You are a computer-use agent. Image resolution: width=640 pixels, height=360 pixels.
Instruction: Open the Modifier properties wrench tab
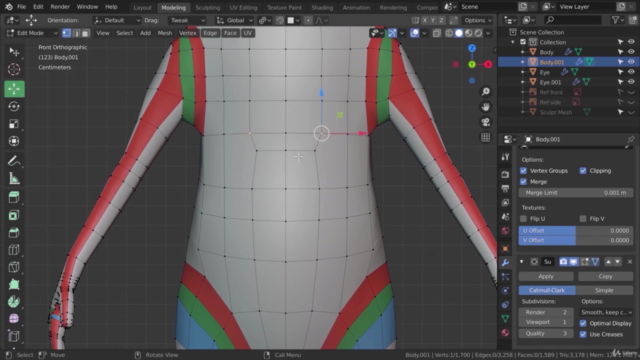[505, 262]
